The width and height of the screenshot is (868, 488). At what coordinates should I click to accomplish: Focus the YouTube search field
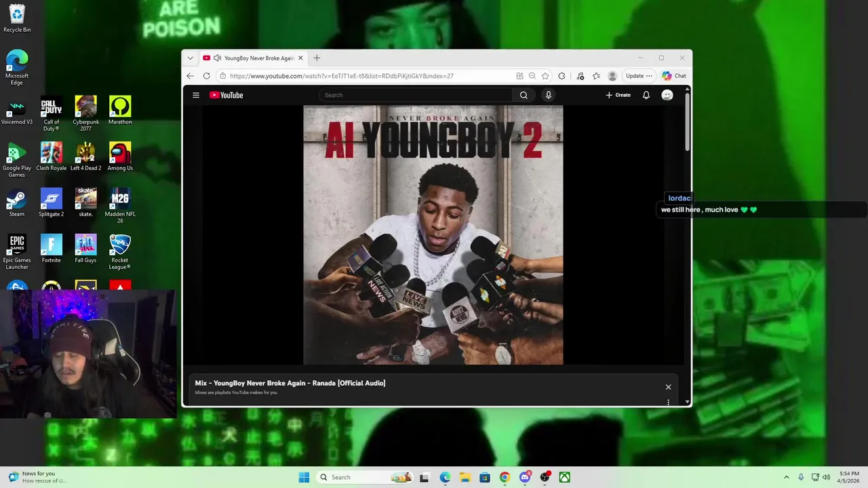(x=416, y=95)
